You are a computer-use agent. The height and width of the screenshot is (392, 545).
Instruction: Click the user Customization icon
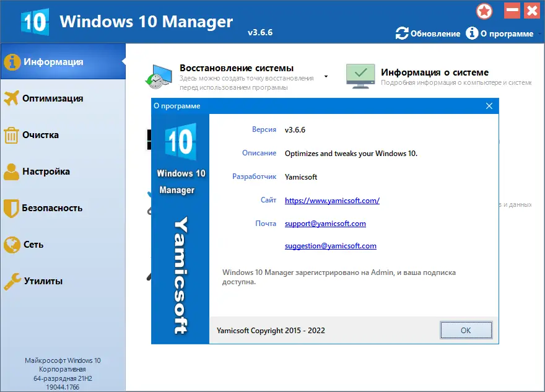[12, 172]
